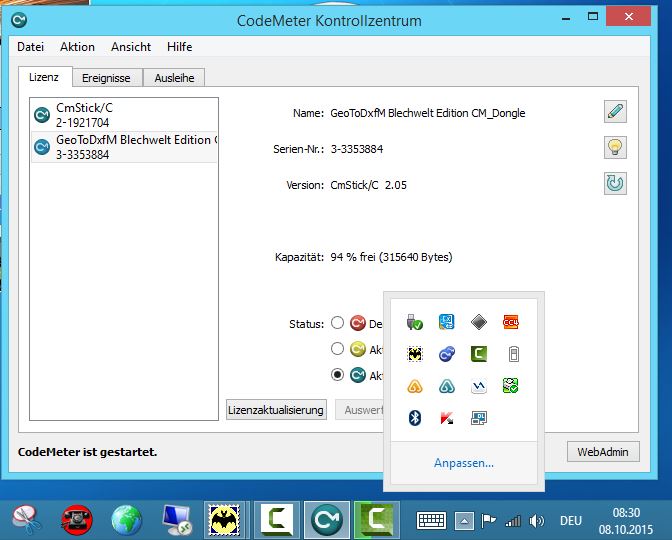Switch to the Ereignisse tab
672x540 pixels.
[x=106, y=78]
